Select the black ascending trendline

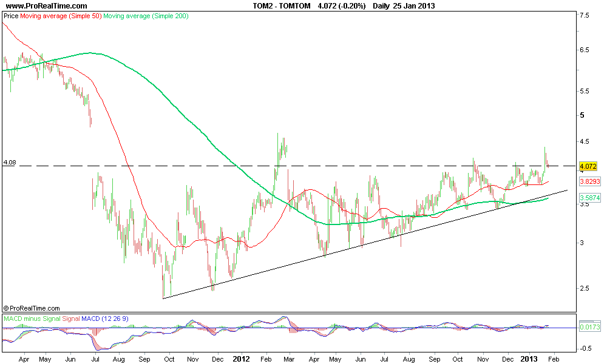click(x=365, y=244)
